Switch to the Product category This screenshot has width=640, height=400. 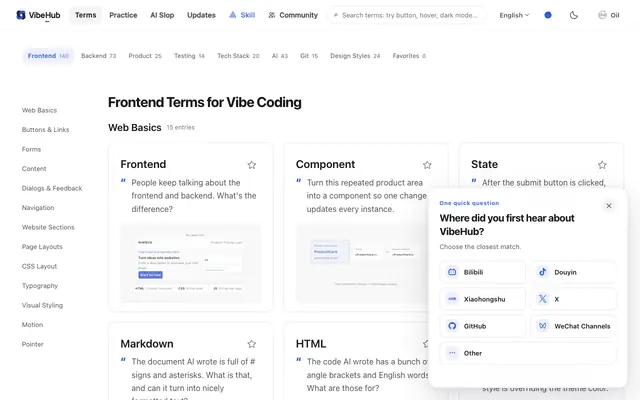click(145, 56)
